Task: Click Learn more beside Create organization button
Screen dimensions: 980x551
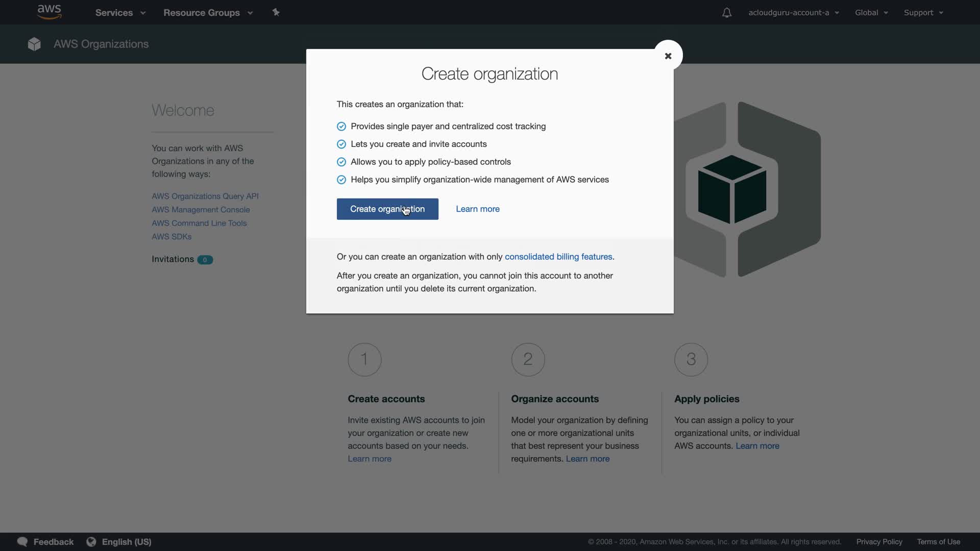Action: click(x=477, y=209)
